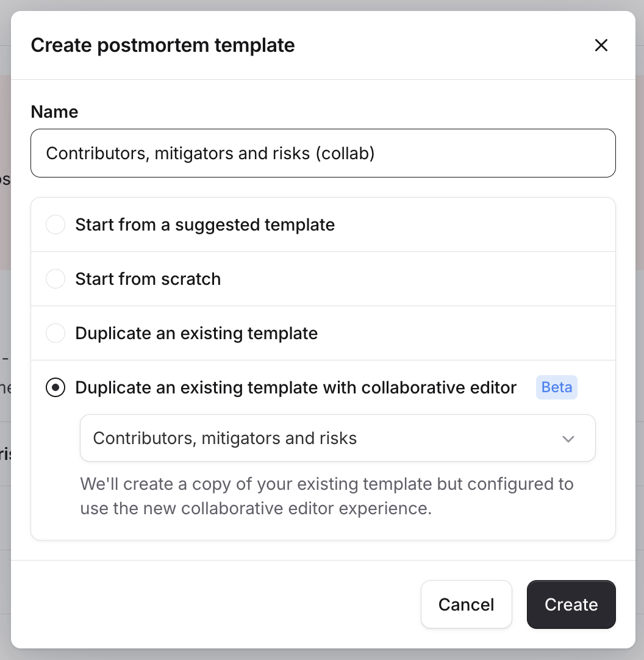The image size is (644, 660).
Task: Cancel the template creation
Action: (x=466, y=604)
